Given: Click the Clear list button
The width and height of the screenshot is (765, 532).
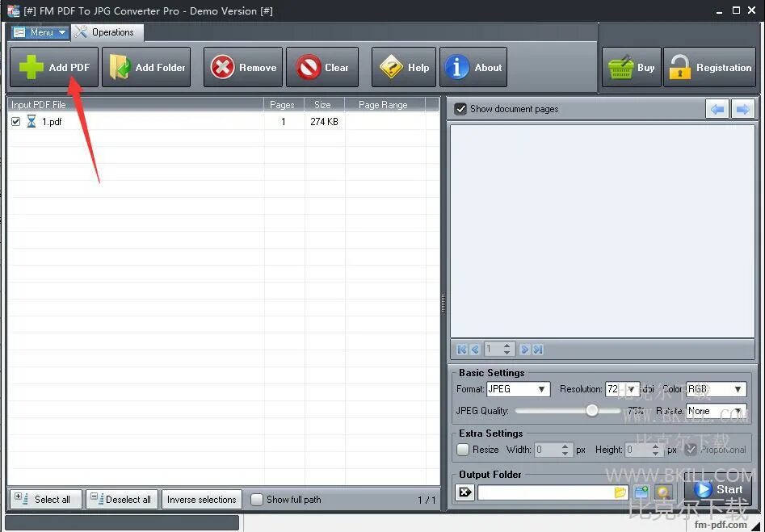Looking at the screenshot, I should [322, 67].
